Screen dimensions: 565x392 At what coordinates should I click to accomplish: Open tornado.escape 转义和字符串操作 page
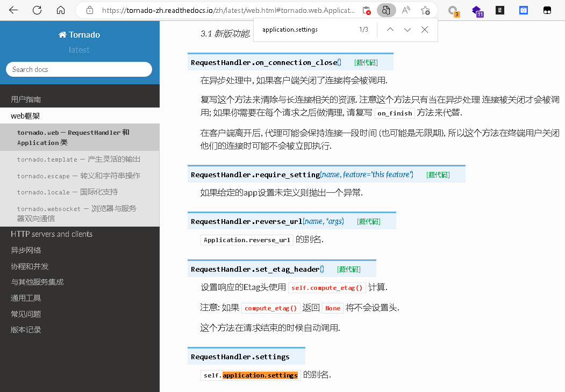pos(80,176)
